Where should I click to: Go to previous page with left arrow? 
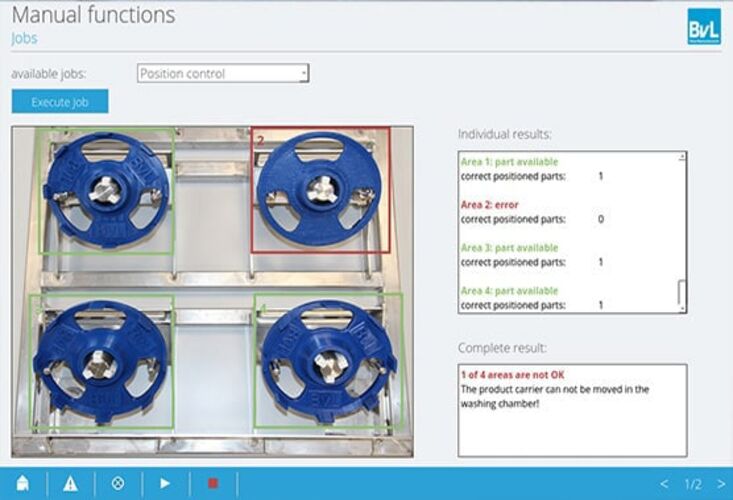[x=664, y=484]
